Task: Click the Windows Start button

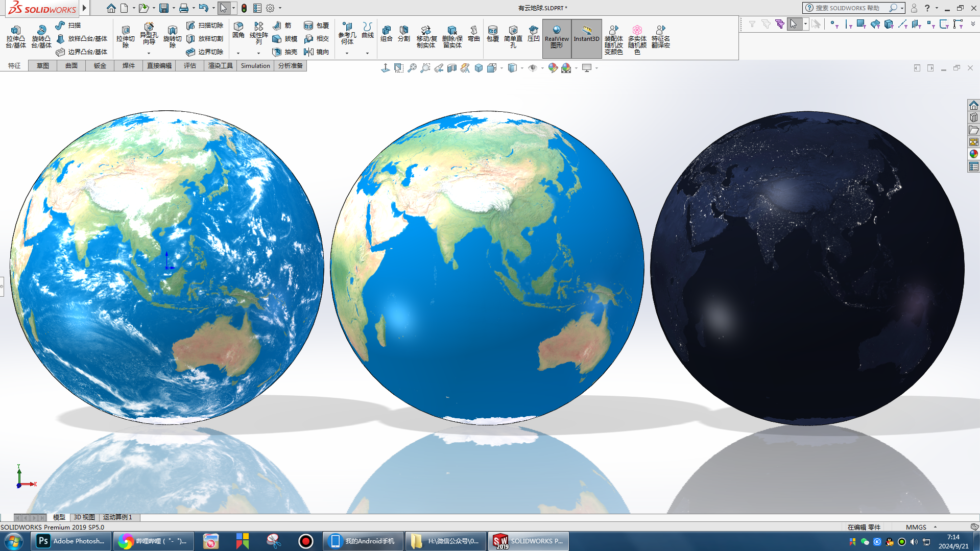Action: point(13,541)
